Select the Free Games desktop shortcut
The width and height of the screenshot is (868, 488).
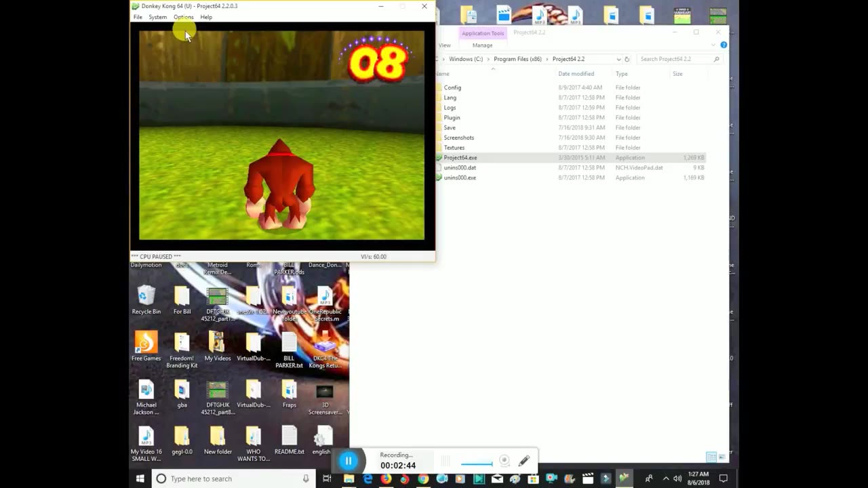(x=146, y=346)
